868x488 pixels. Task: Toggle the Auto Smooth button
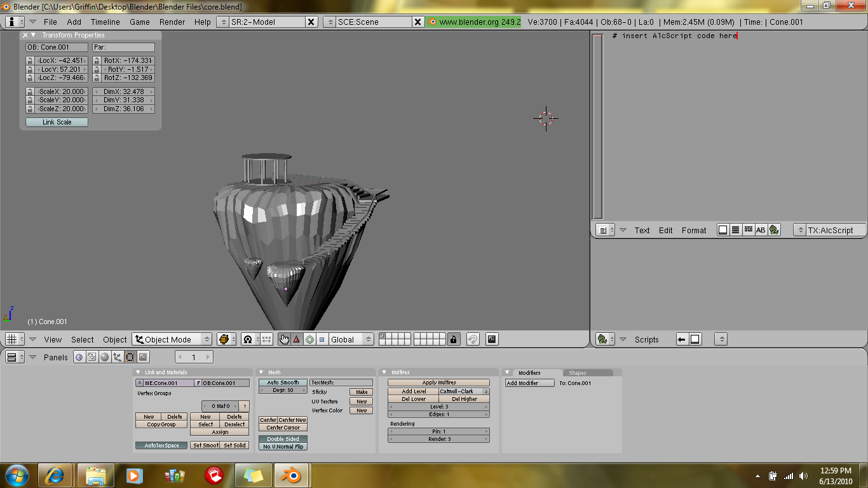point(283,383)
